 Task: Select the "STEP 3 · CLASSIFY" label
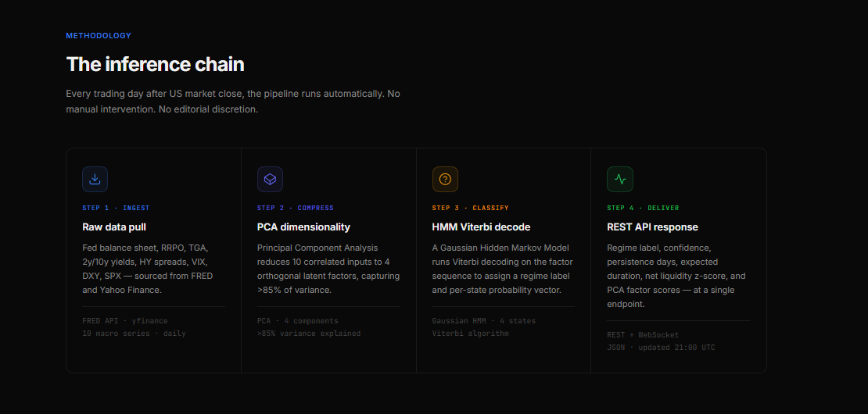click(x=470, y=209)
